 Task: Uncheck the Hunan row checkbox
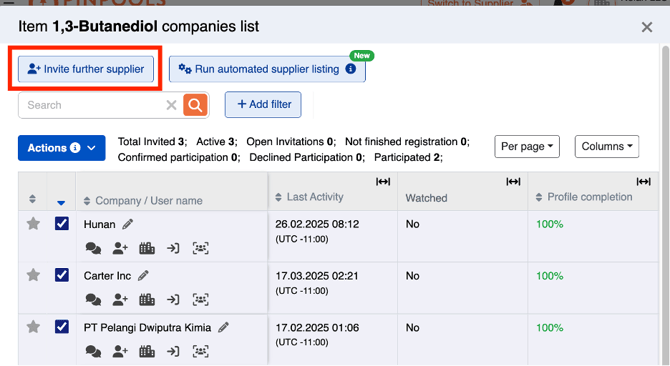pos(62,223)
